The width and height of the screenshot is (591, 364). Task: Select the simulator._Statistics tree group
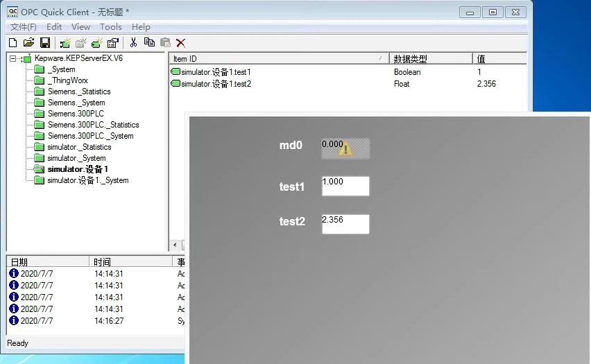click(x=79, y=147)
